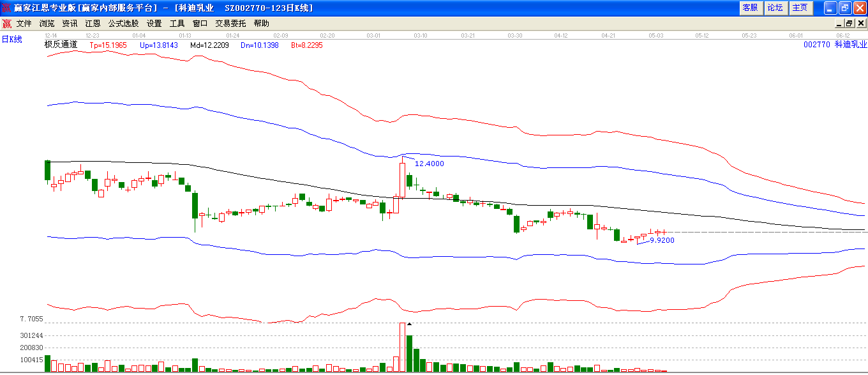This screenshot has height=375, width=868.
Task: Restore the inner chart window
Action: point(849,24)
